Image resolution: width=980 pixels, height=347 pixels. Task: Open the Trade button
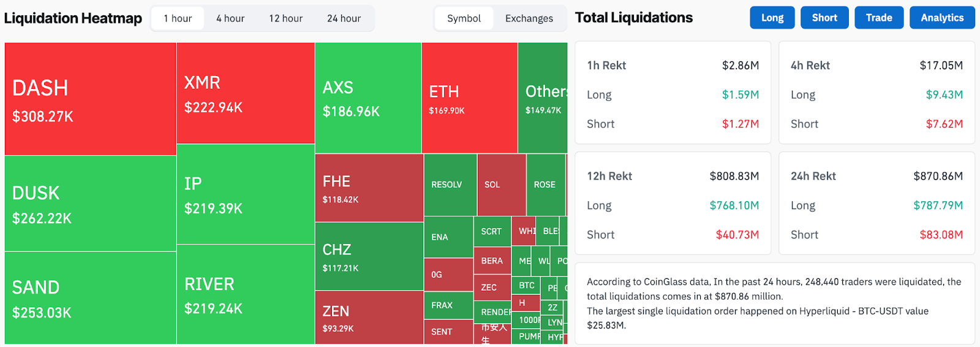[878, 18]
